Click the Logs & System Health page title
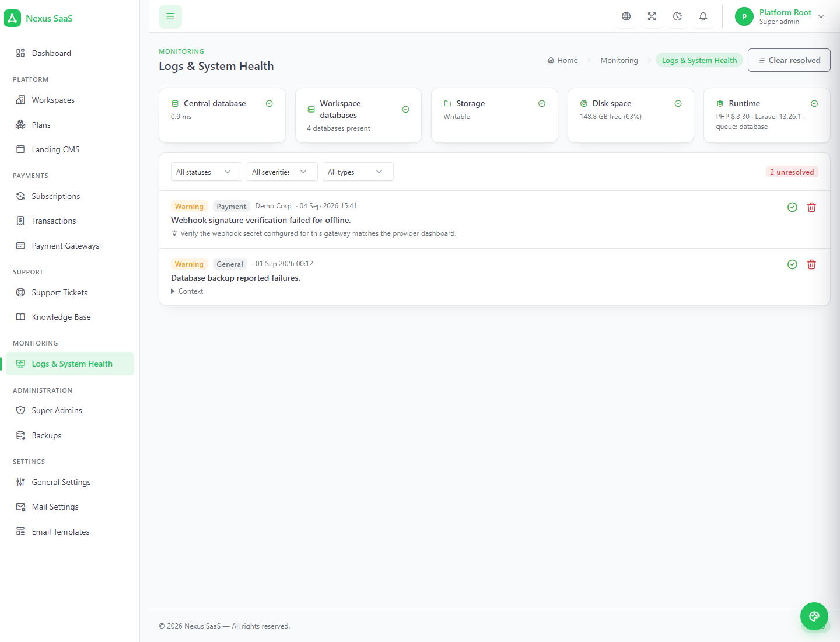This screenshot has height=642, width=840. coord(216,66)
